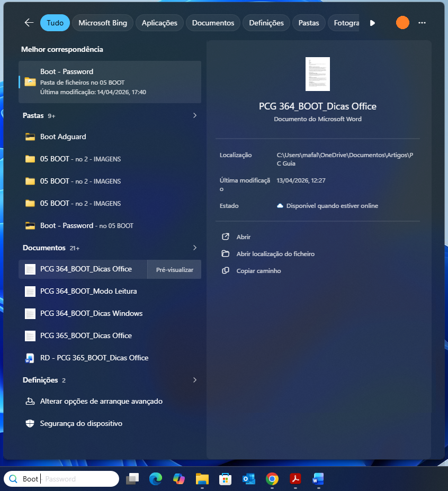Filter results by Pastas tab
Screen dimensions: 448x491
point(309,23)
